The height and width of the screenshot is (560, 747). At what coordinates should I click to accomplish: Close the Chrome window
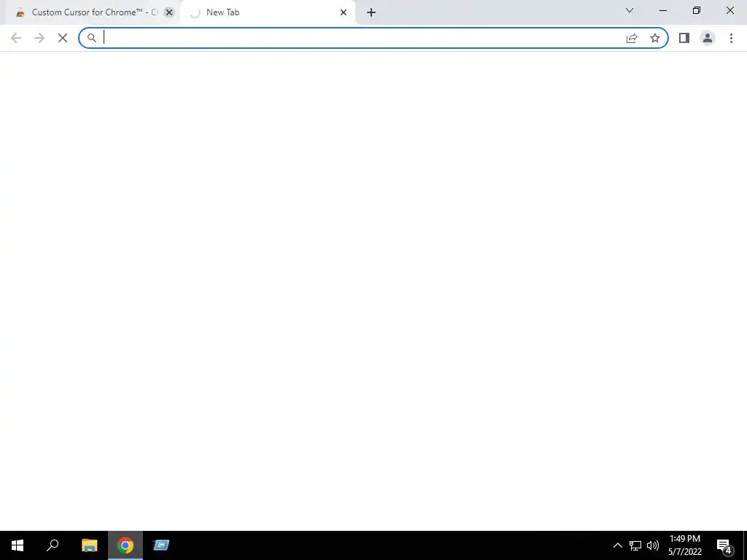729,10
